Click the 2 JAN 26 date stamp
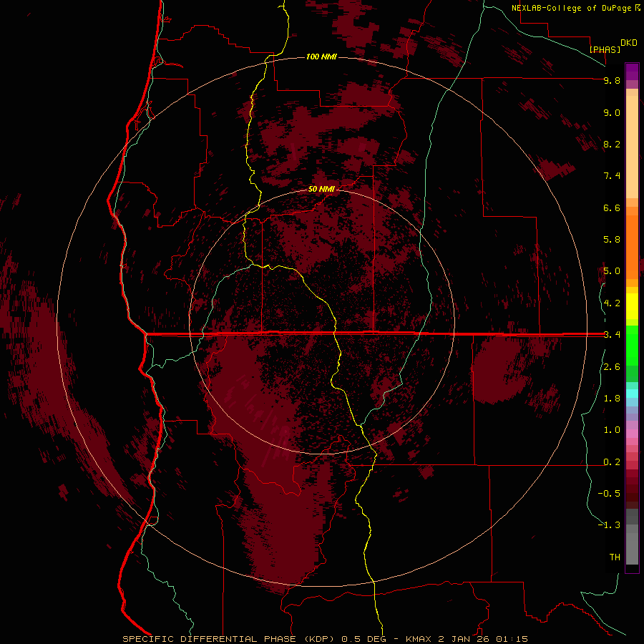The width and height of the screenshot is (644, 644). tap(464, 639)
